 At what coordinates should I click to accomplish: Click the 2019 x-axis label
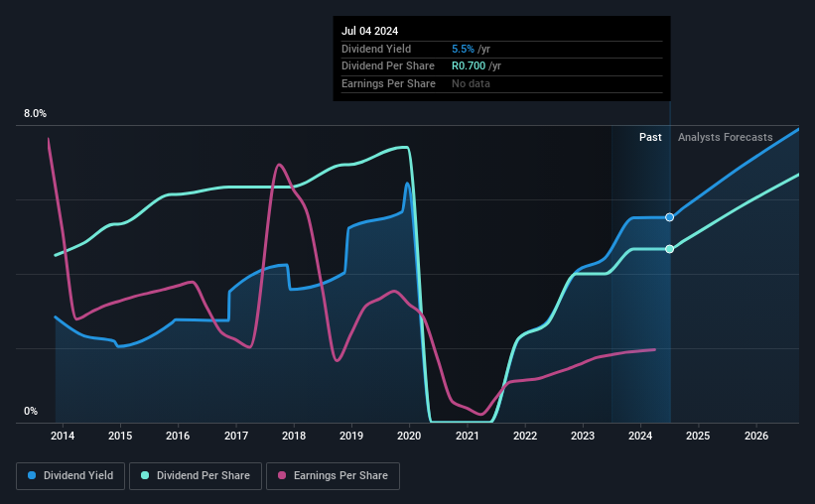pos(351,436)
